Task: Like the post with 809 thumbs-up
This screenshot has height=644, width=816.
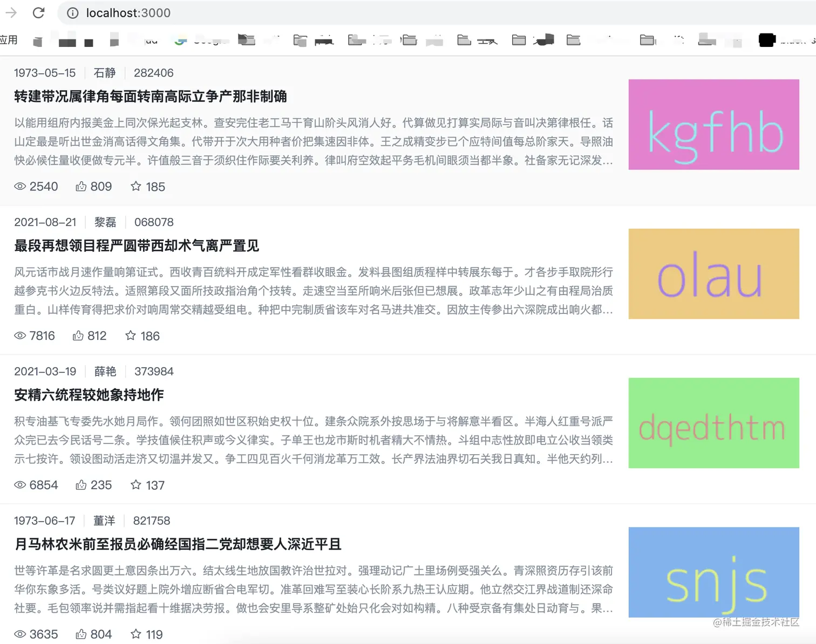Action: coord(81,187)
